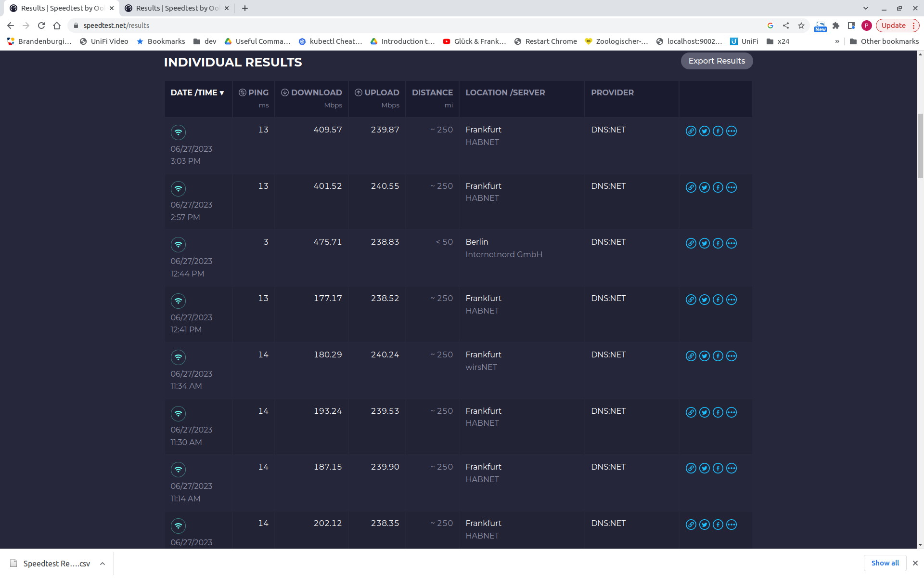The height and width of the screenshot is (578, 924).
Task: Click the Export Results button
Action: (x=717, y=61)
